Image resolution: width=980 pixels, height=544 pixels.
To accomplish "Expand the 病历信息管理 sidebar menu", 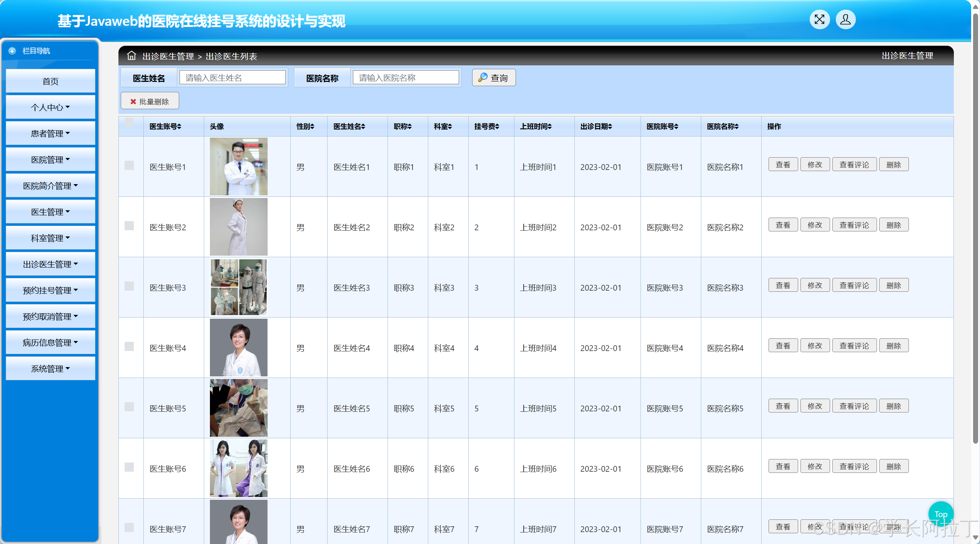I will click(x=50, y=343).
